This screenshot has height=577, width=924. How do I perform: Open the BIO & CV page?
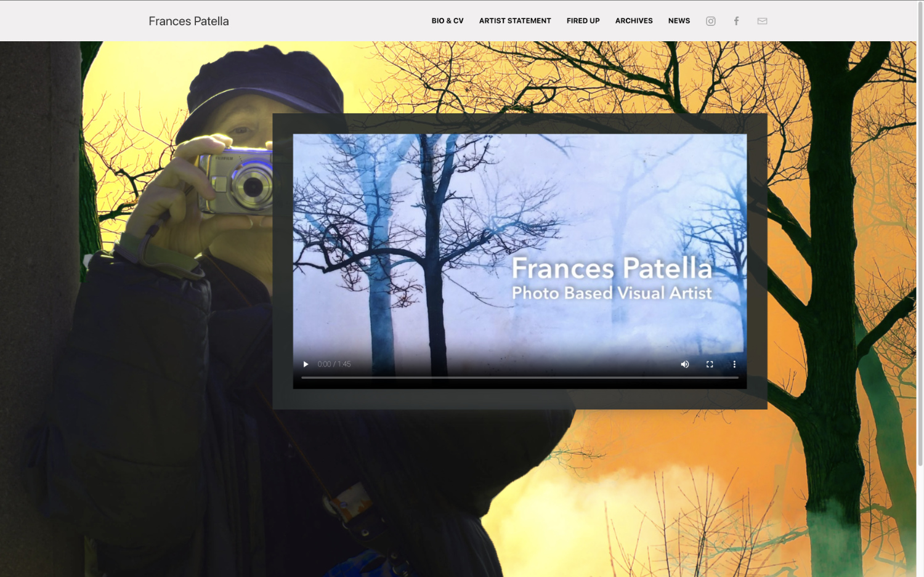click(x=447, y=21)
